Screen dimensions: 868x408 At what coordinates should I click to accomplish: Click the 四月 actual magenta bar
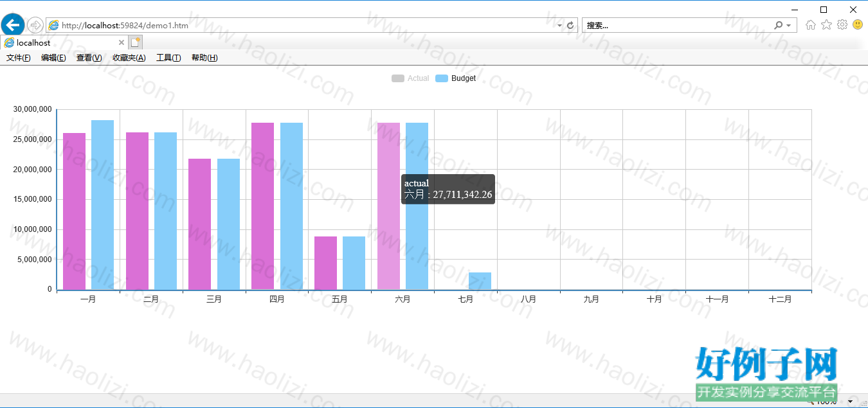pyautogui.click(x=262, y=206)
